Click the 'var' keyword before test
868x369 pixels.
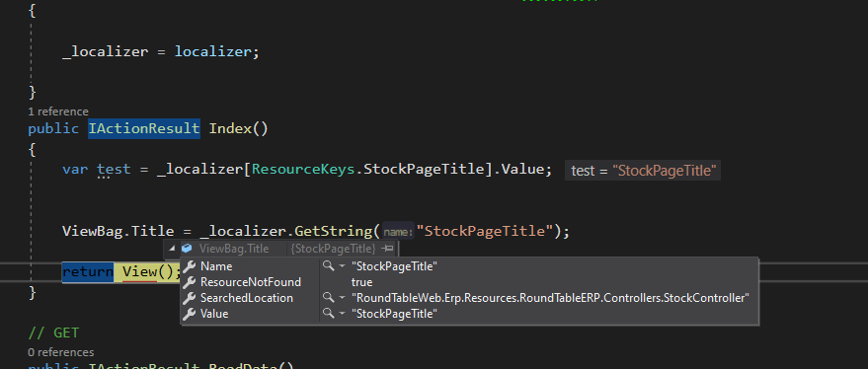75,169
